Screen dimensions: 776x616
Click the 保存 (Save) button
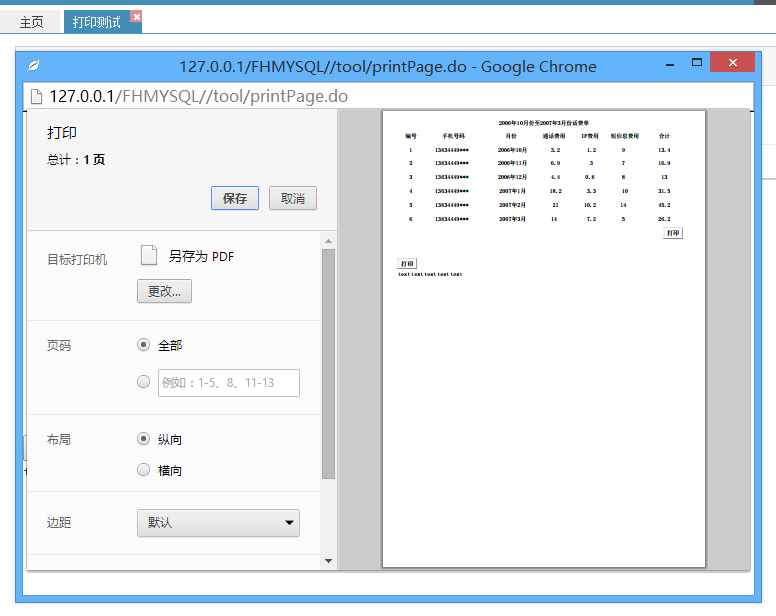tap(235, 198)
